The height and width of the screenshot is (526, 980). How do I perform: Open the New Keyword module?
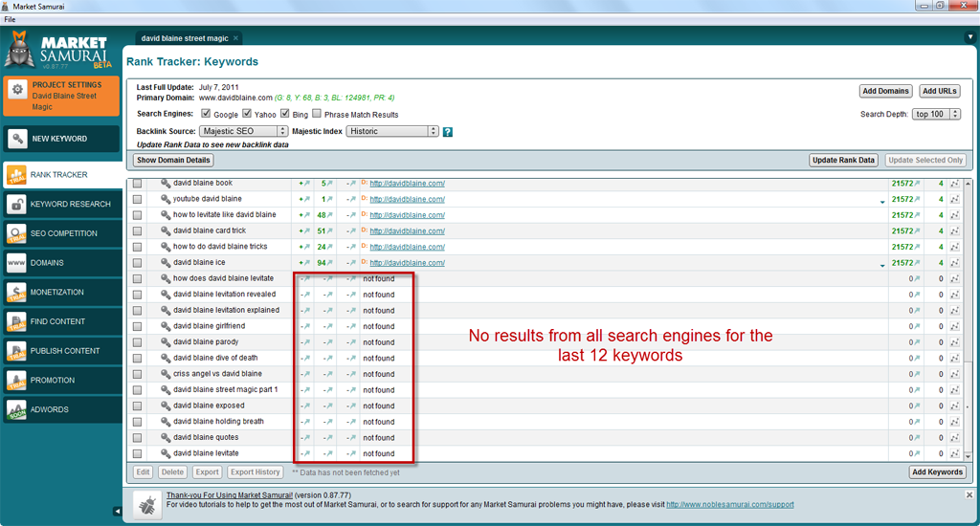pos(61,139)
